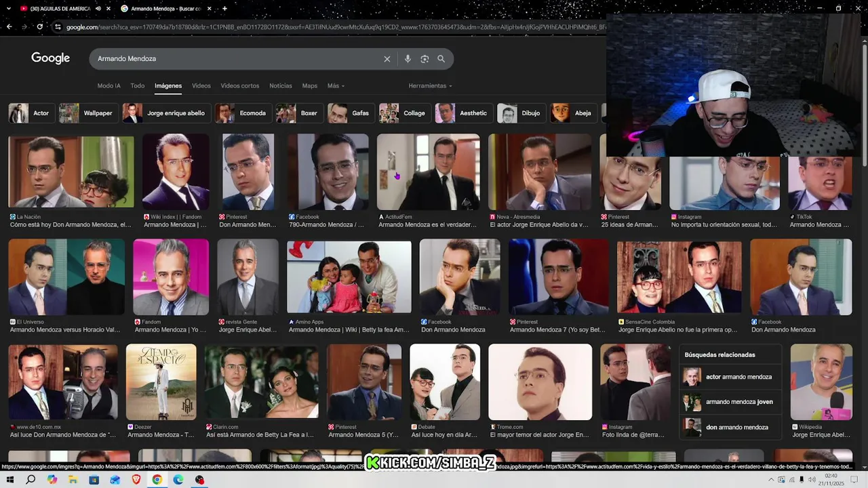Screen dimensions: 868x488
Task: Filter images by the Actor chip
Action: click(31, 113)
